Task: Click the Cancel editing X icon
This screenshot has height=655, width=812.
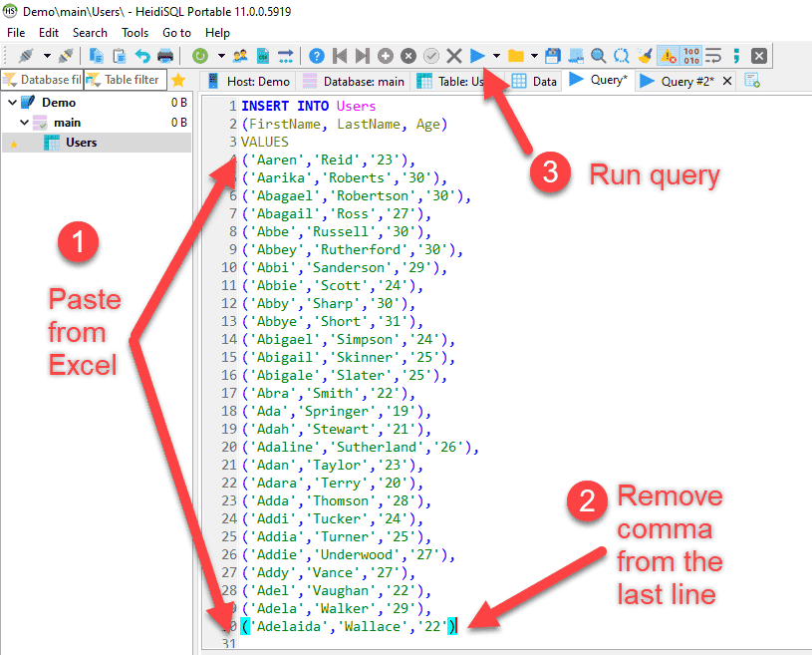Action: tap(454, 56)
